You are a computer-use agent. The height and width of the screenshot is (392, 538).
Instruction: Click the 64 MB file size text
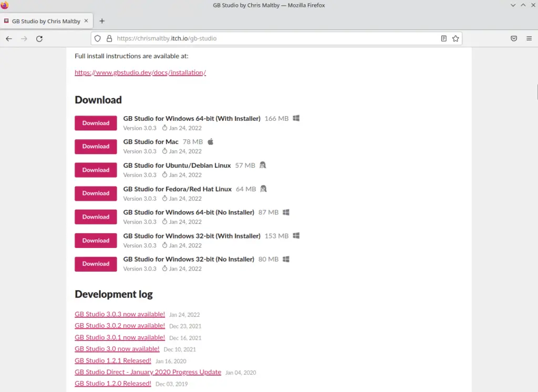click(x=246, y=189)
